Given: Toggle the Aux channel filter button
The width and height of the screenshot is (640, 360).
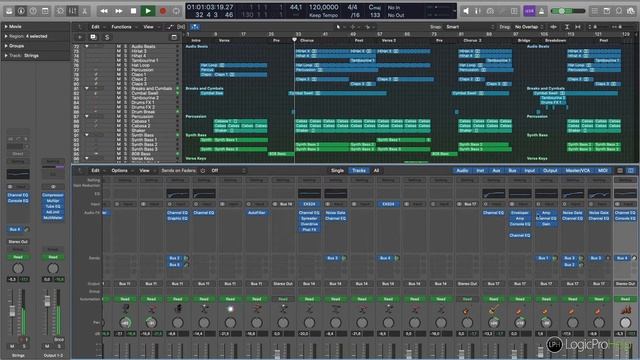Looking at the screenshot, I should coord(496,171).
